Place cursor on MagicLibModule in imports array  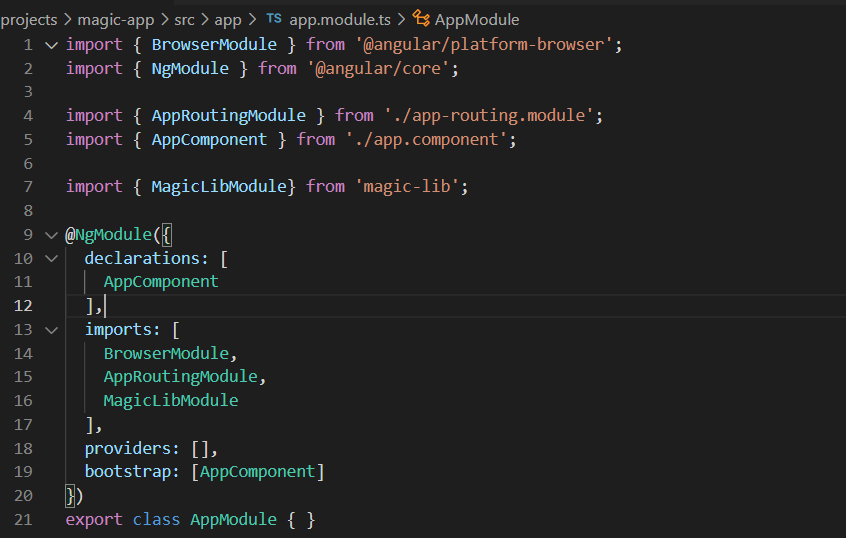(171, 400)
